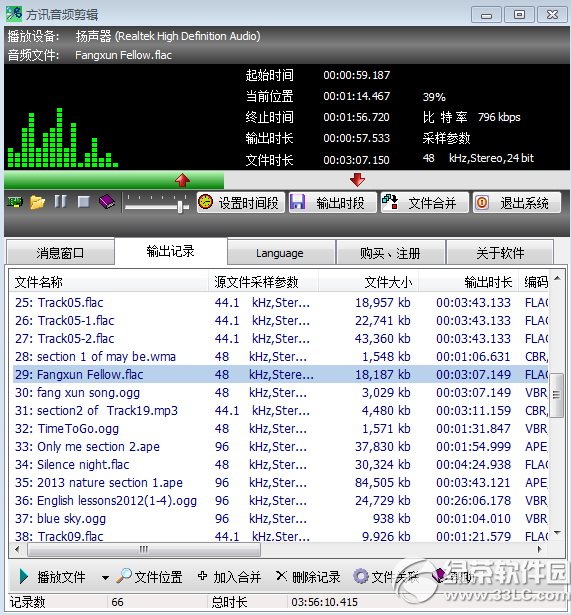Click the volume slider handle
The image size is (571, 615).
click(x=180, y=204)
